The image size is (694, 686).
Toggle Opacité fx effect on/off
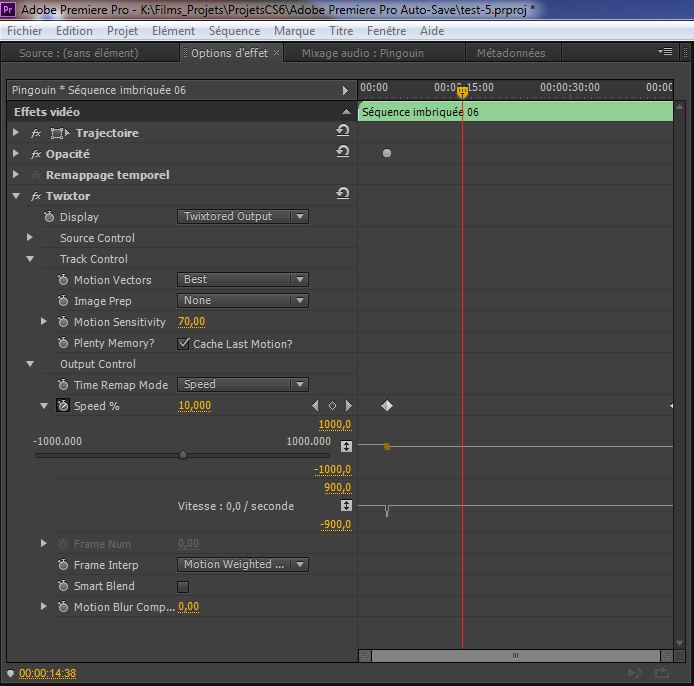click(36, 154)
